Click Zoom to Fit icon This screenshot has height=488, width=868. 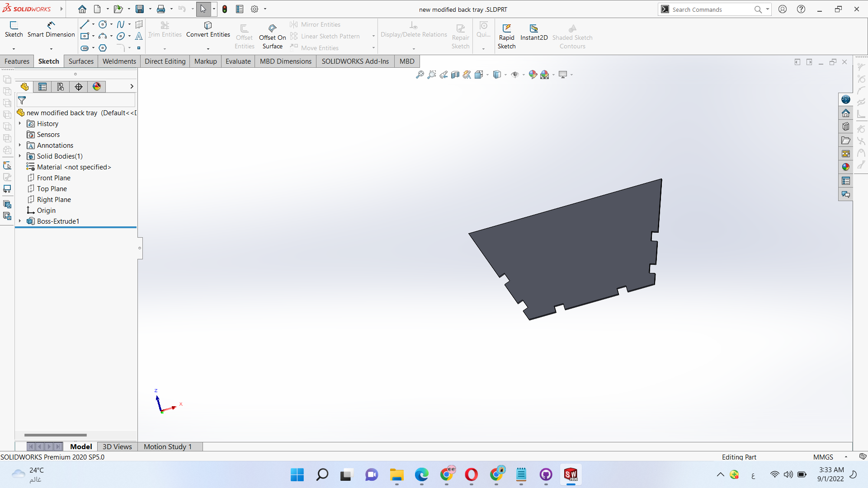420,75
